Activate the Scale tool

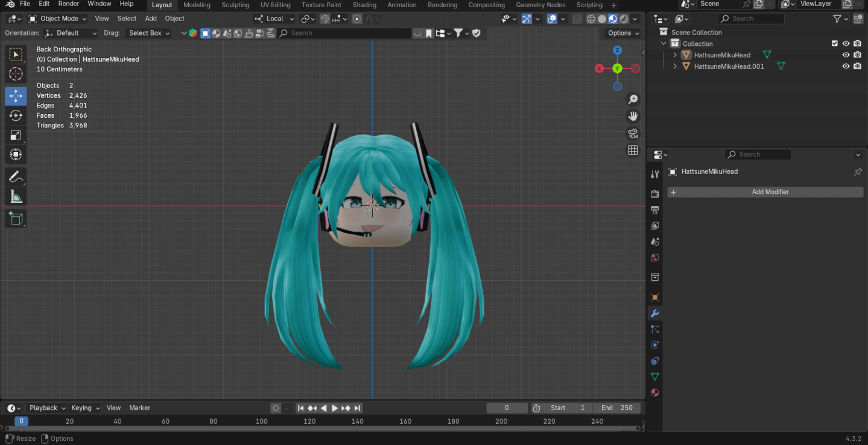16,135
